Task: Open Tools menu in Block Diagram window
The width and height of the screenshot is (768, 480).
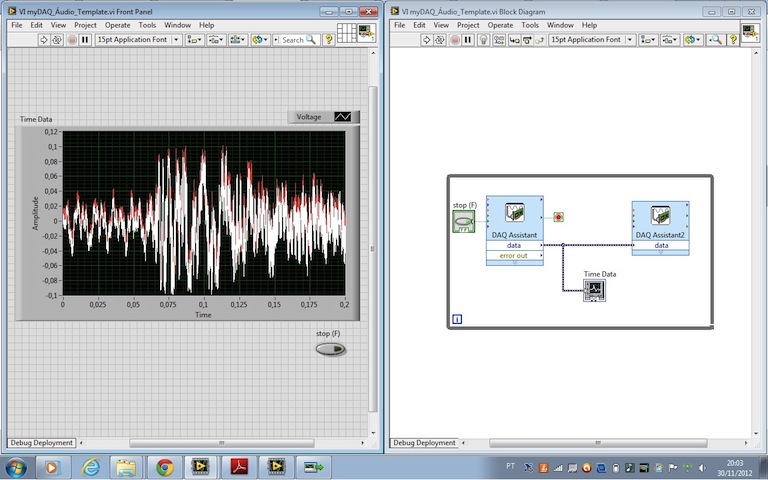Action: pos(530,24)
